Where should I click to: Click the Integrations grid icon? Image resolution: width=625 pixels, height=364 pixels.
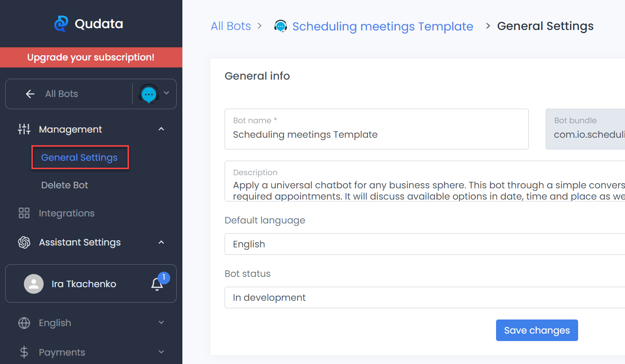(x=24, y=213)
